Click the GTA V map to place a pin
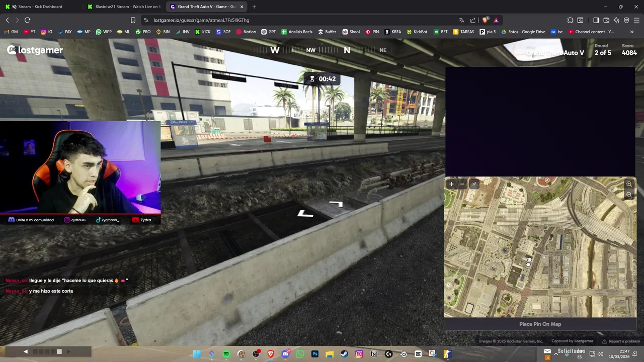644x362 pixels. 540,247
